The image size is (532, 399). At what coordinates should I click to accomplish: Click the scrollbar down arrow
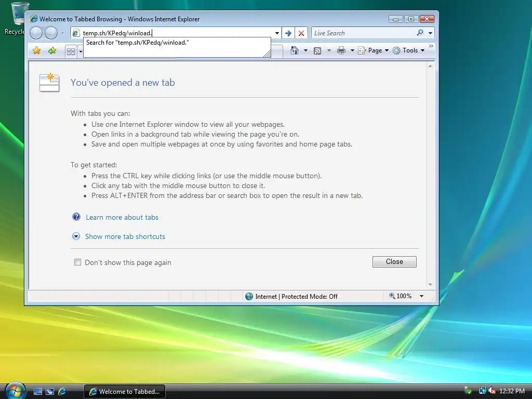click(x=430, y=284)
